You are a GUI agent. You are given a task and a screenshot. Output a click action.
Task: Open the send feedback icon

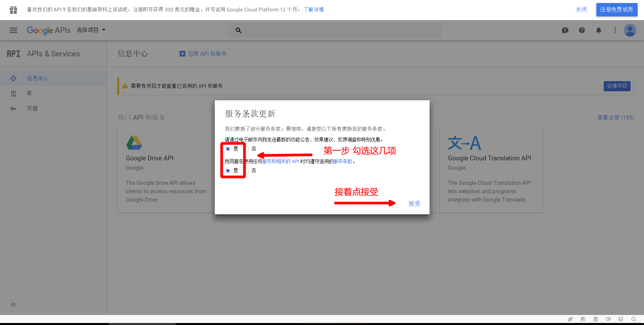pyautogui.click(x=565, y=30)
